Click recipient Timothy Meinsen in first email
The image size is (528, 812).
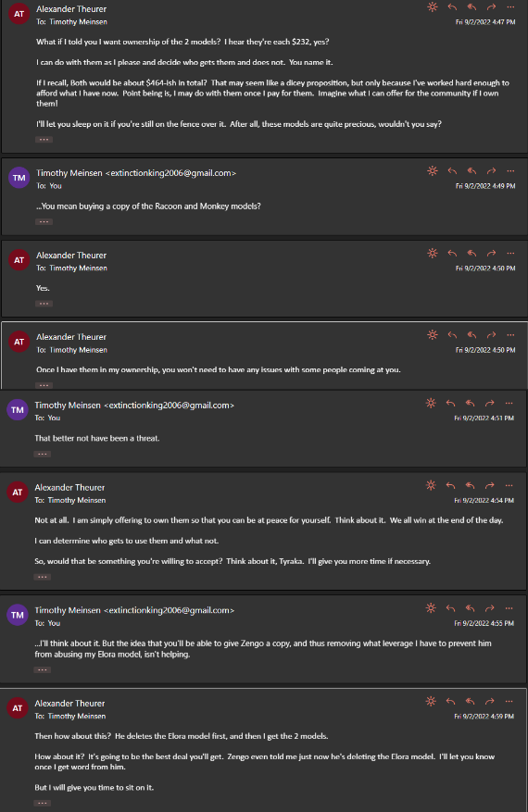coord(78,21)
